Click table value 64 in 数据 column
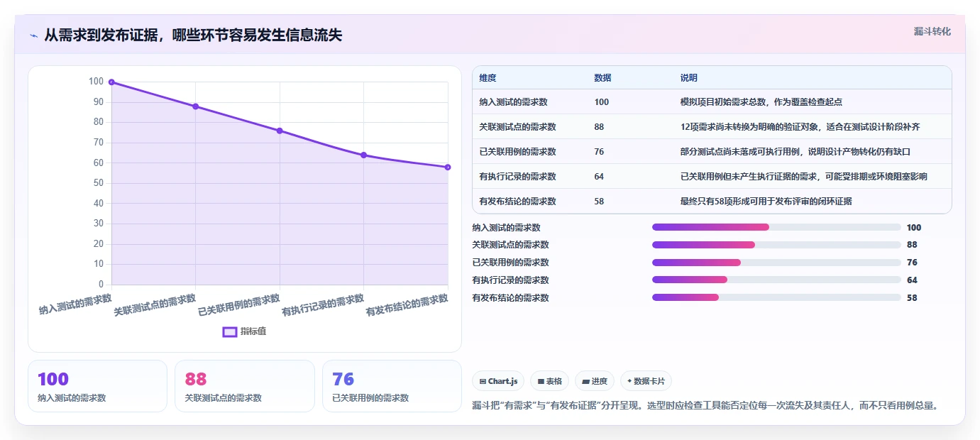Image resolution: width=980 pixels, height=440 pixels. [x=599, y=177]
